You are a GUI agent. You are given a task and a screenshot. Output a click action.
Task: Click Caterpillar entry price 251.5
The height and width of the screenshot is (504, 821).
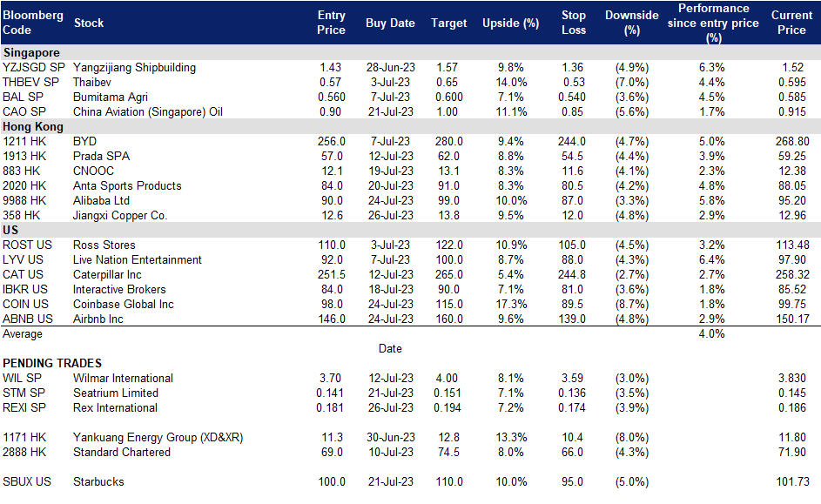click(x=331, y=275)
